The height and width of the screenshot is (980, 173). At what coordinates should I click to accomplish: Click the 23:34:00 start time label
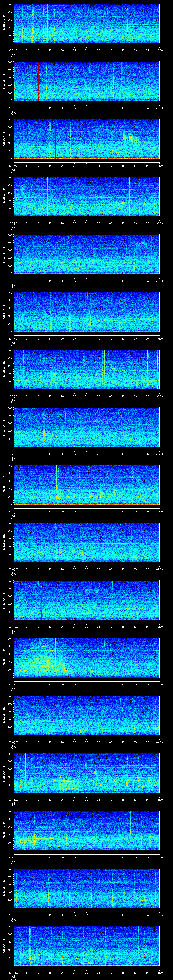click(x=14, y=223)
